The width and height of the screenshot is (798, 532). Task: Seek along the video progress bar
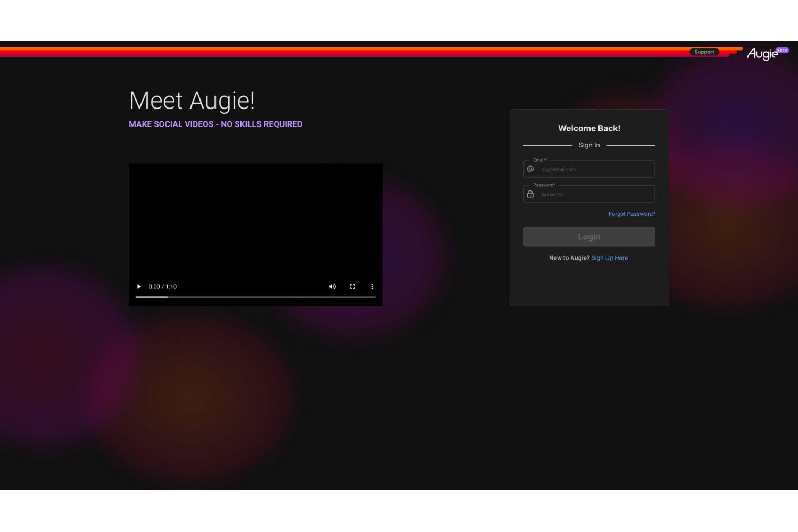(255, 297)
